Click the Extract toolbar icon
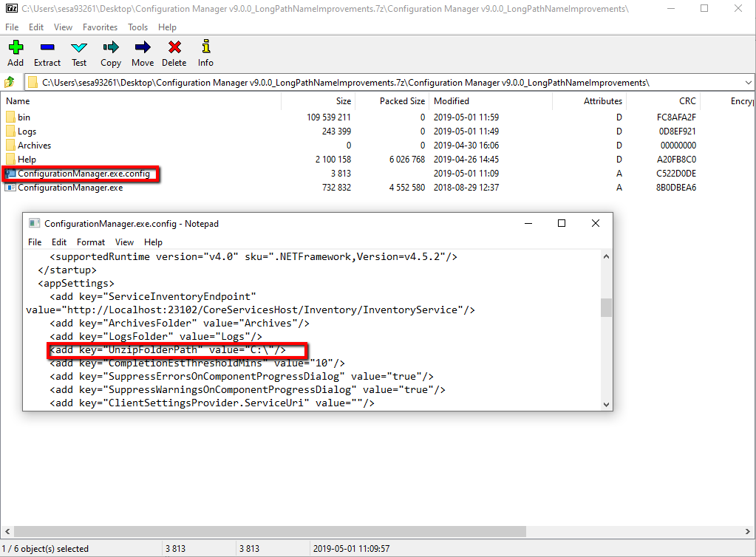Viewport: 756px width, 557px height. (47, 47)
